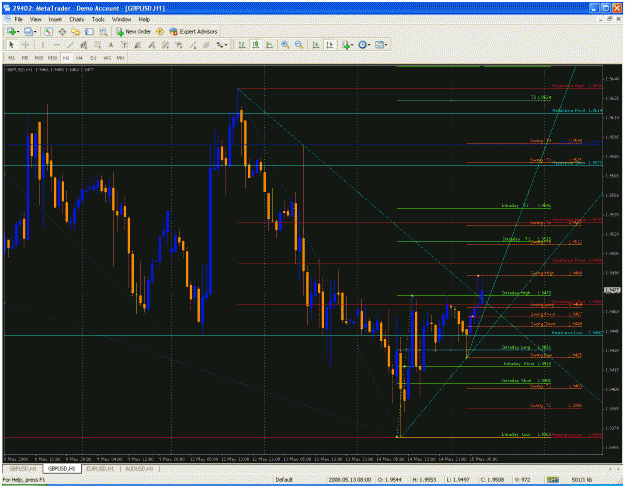The image size is (625, 486).
Task: Expand the New Chart dropdown arrow
Action: click(x=18, y=31)
